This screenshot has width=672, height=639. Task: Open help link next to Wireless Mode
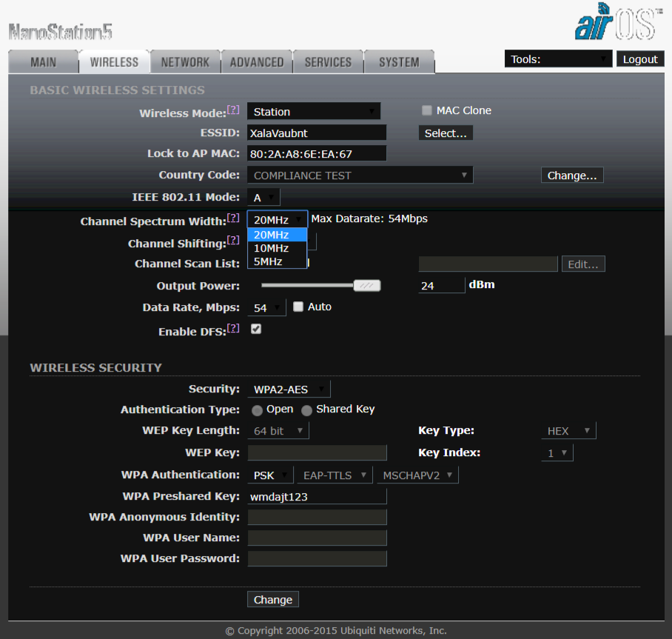click(x=233, y=110)
